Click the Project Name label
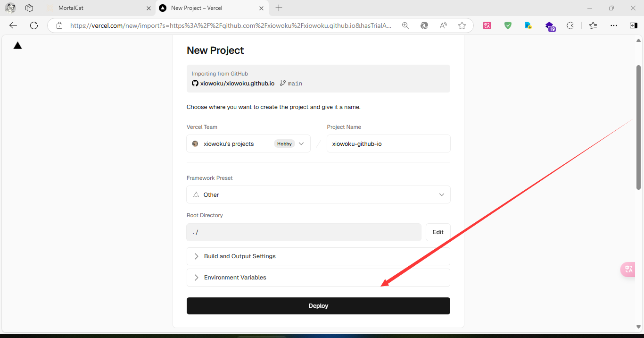Image resolution: width=644 pixels, height=338 pixels. click(x=344, y=127)
